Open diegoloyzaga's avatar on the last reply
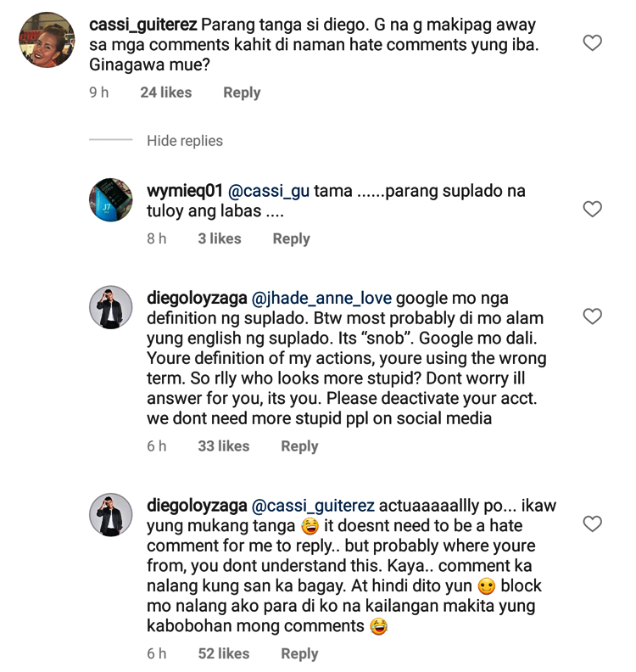 [x=111, y=514]
